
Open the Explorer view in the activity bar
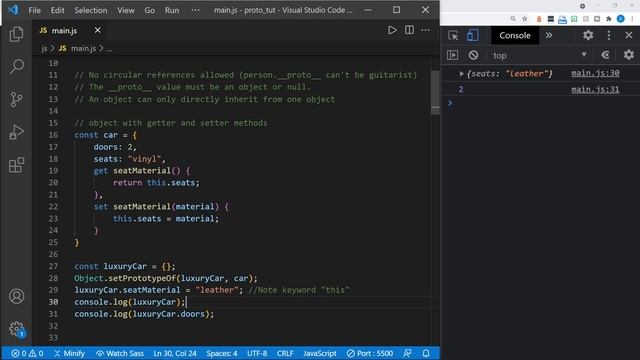pos(16,34)
